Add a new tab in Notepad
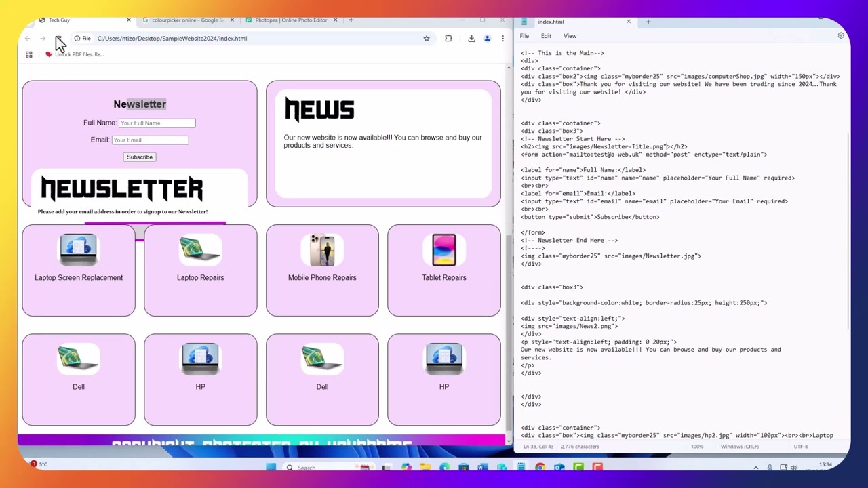Screen dimensions: 868x488 [x=648, y=22]
